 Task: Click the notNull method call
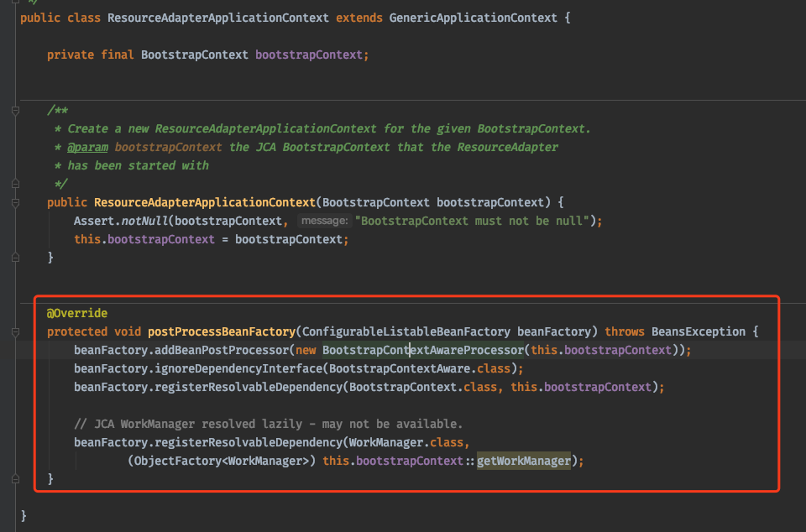(x=145, y=221)
